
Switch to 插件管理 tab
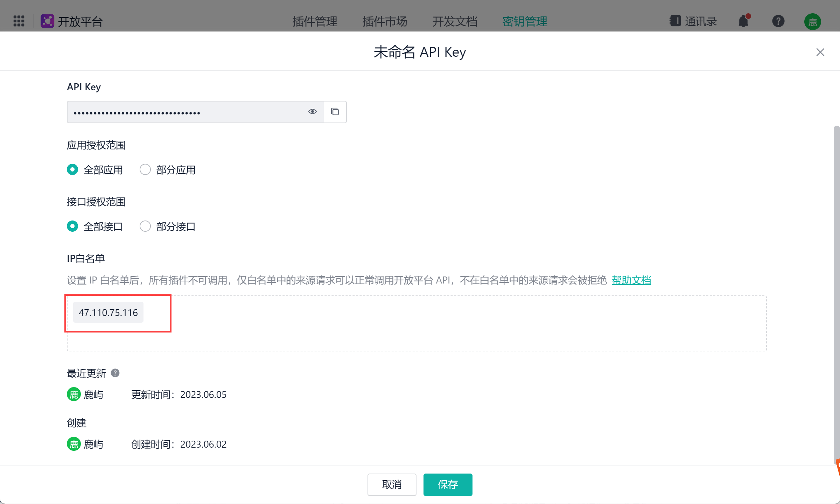coord(315,21)
